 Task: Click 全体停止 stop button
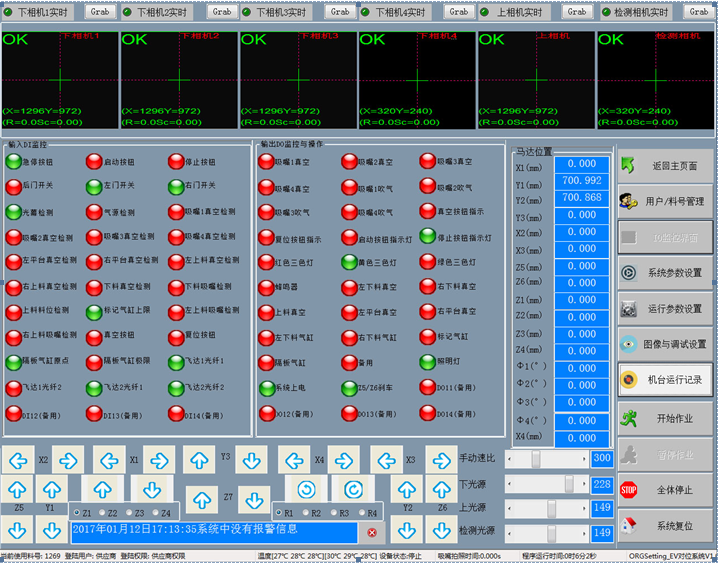point(666,490)
